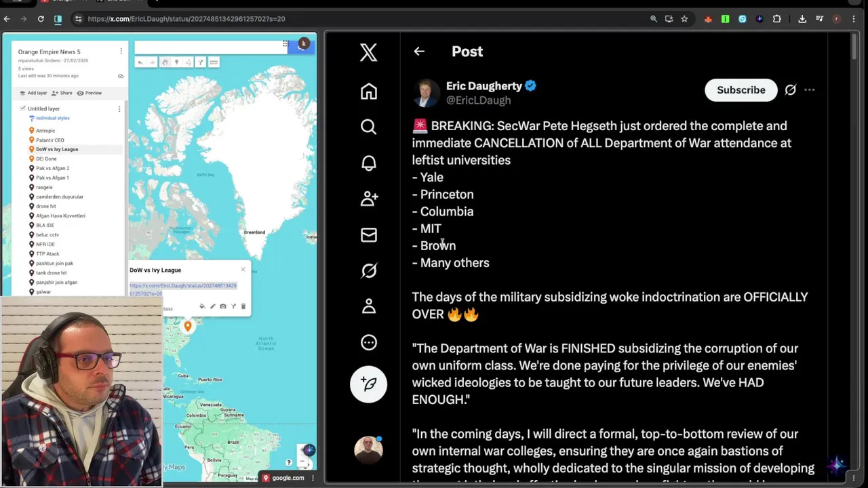Screen dimensions: 868x488
Task: Bookmark this page with the star icon
Action: click(x=684, y=19)
